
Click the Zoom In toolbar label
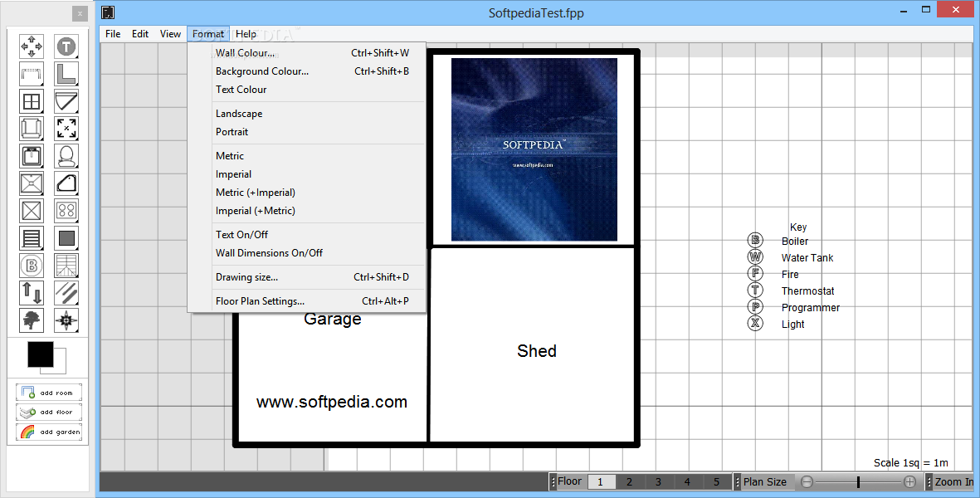pyautogui.click(x=954, y=481)
